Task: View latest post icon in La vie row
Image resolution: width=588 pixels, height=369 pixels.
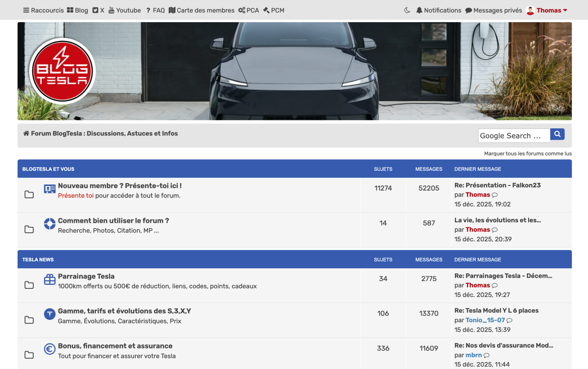Action: [495, 230]
